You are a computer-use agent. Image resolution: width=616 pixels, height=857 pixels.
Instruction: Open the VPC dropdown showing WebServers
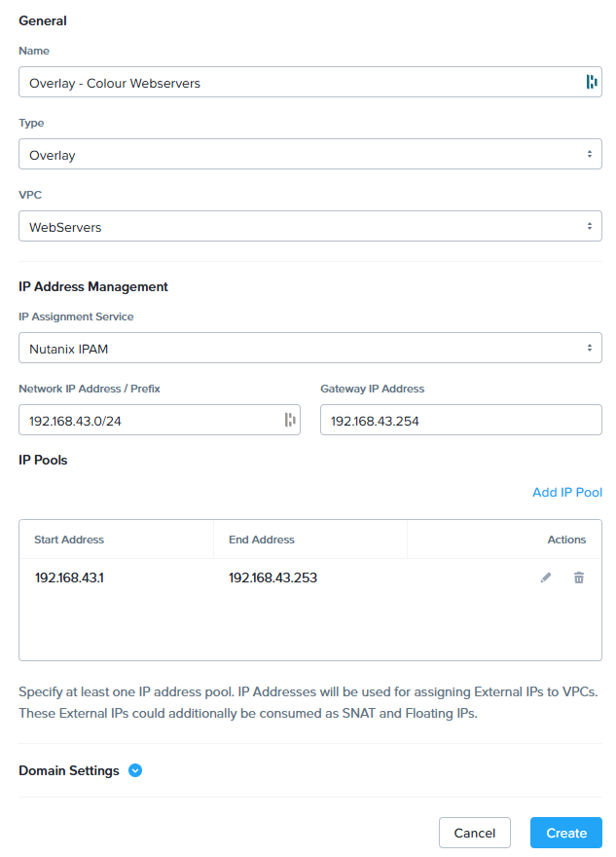(310, 226)
